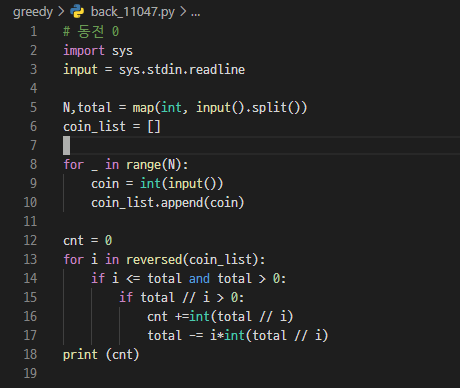Click line number 19 in gutter

coord(30,373)
